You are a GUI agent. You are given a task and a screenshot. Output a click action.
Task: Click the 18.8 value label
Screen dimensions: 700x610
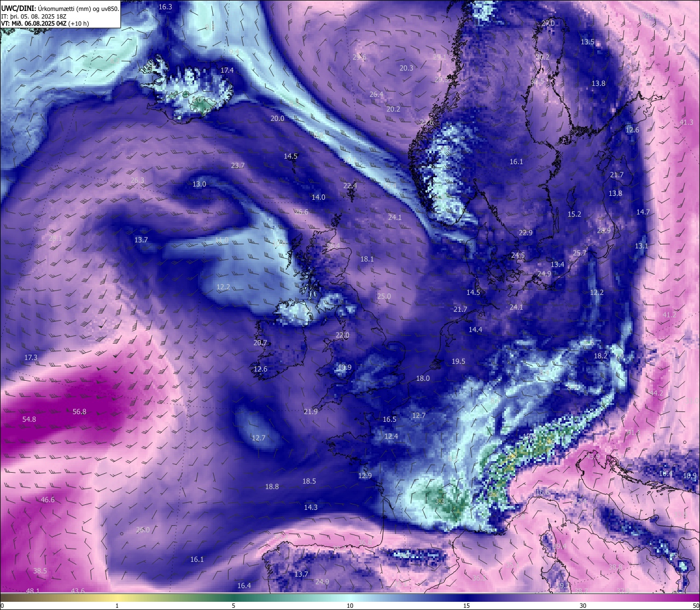[272, 487]
